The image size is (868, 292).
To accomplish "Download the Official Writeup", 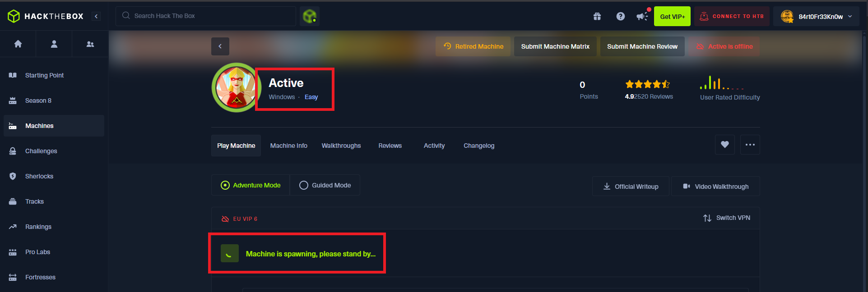I will pyautogui.click(x=631, y=186).
